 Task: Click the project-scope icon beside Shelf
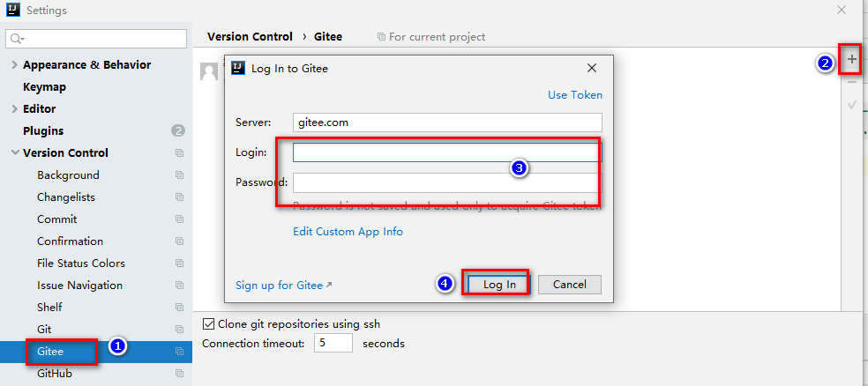179,308
